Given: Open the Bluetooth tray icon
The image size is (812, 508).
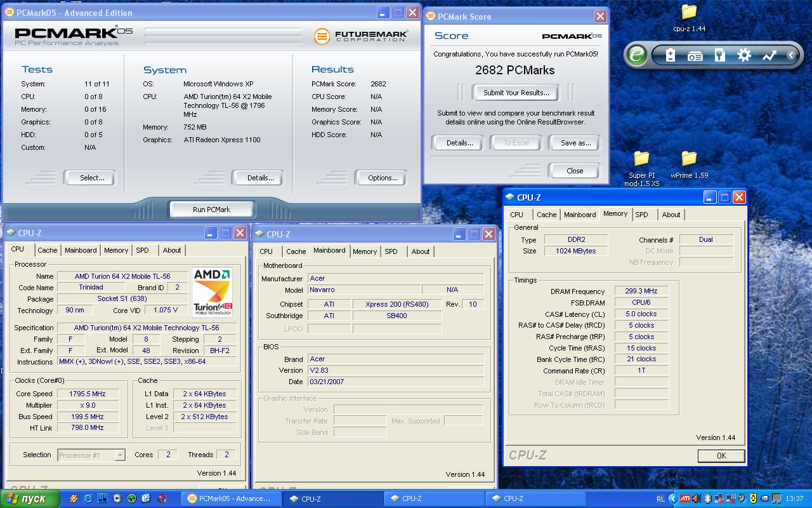Looking at the screenshot, I should [x=708, y=498].
